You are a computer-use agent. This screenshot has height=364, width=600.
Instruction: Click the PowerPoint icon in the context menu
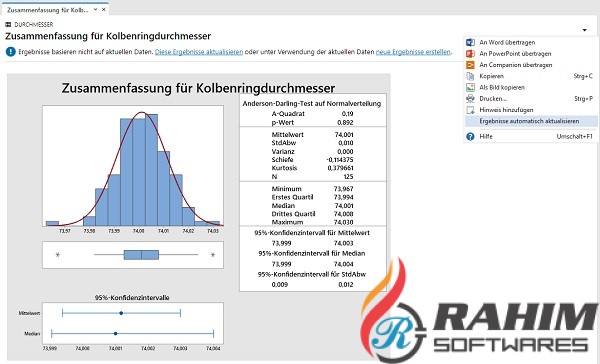(x=470, y=54)
